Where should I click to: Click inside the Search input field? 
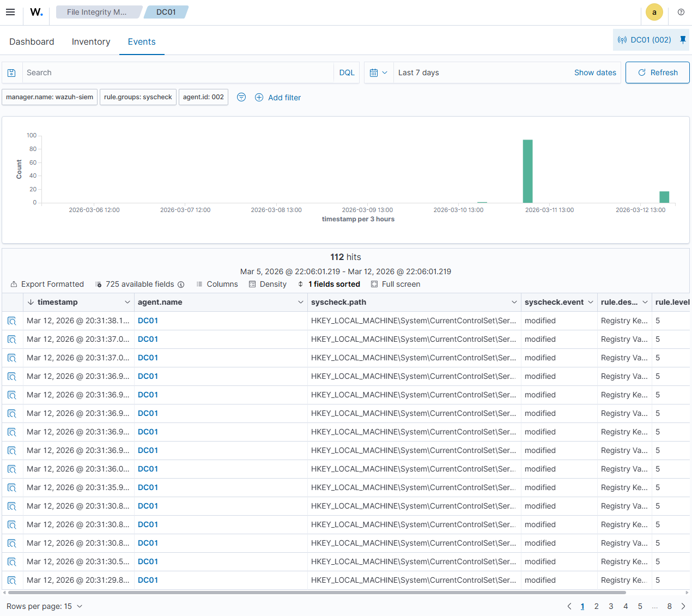(163, 72)
